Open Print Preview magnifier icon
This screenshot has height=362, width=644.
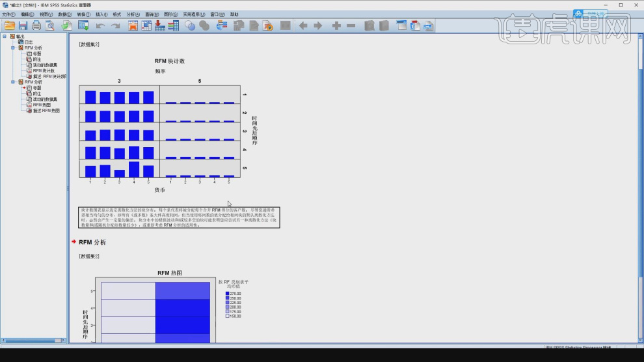(50, 25)
